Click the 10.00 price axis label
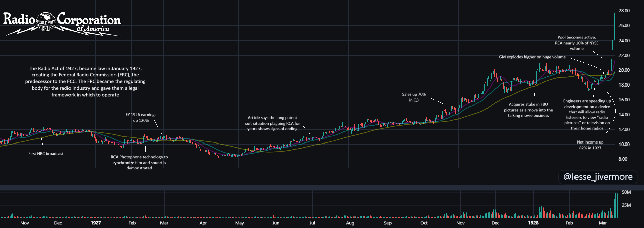Image resolution: width=644 pixels, height=228 pixels. point(624,144)
